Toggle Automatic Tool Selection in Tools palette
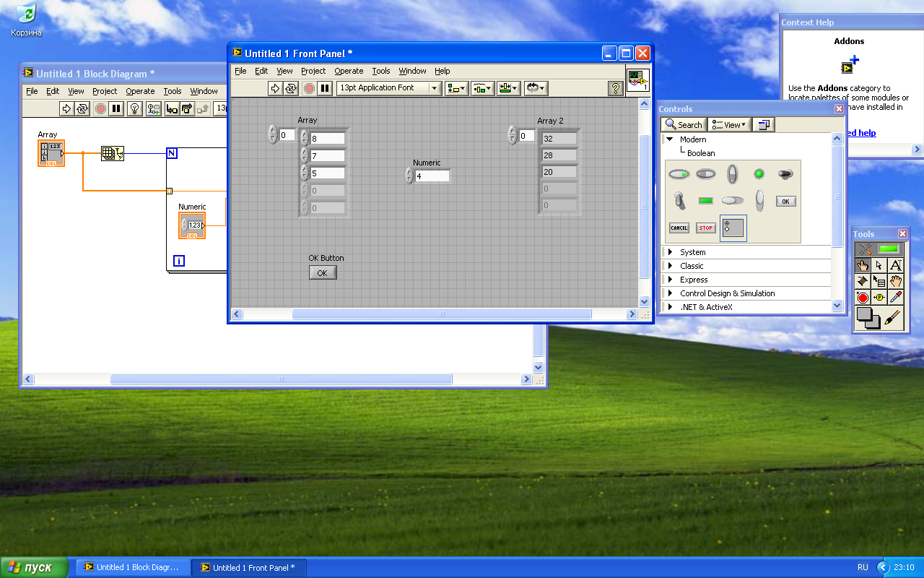This screenshot has width=924, height=578. [x=879, y=249]
